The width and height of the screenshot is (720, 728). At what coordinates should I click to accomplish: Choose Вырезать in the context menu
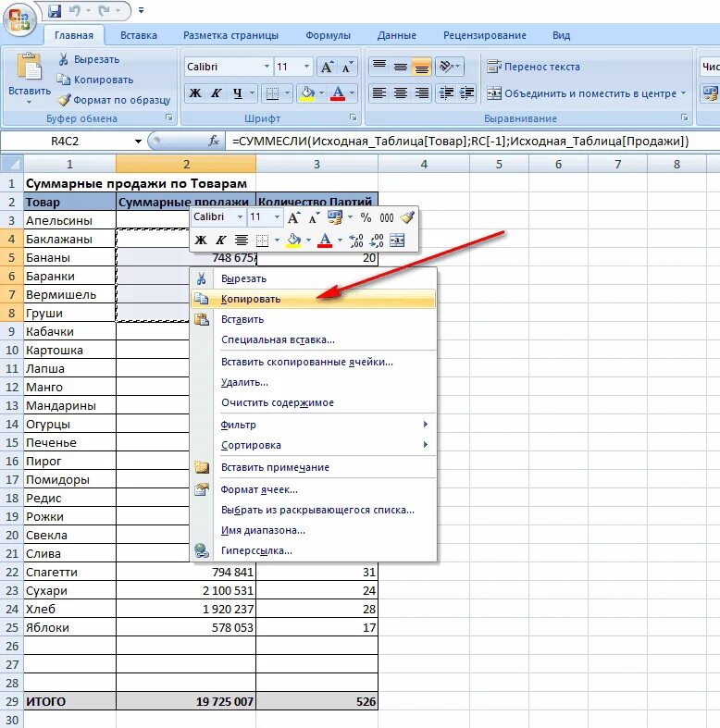(x=313, y=278)
